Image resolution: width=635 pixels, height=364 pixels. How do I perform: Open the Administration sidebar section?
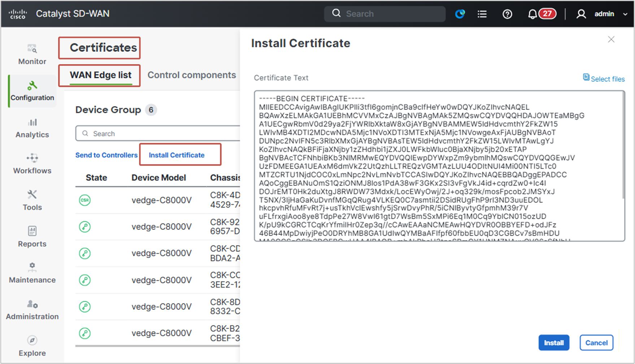32,310
